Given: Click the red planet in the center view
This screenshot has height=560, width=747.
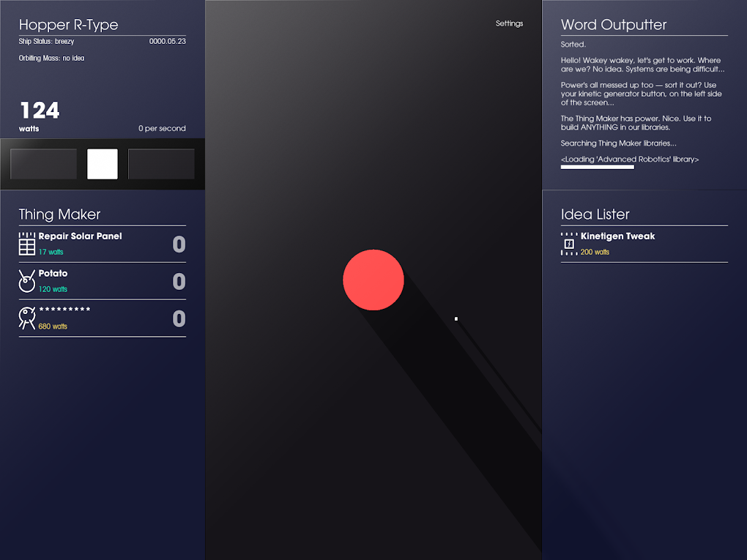Looking at the screenshot, I should coord(373,280).
